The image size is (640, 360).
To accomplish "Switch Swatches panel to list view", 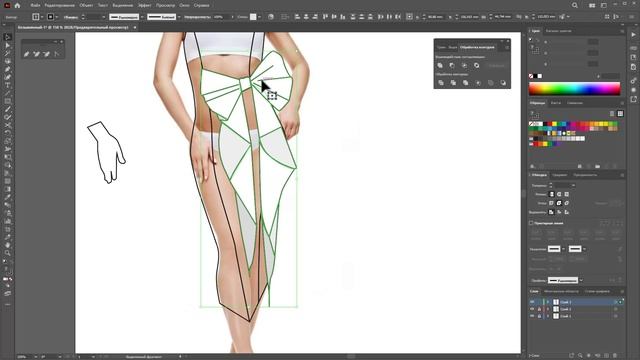I will 612,113.
